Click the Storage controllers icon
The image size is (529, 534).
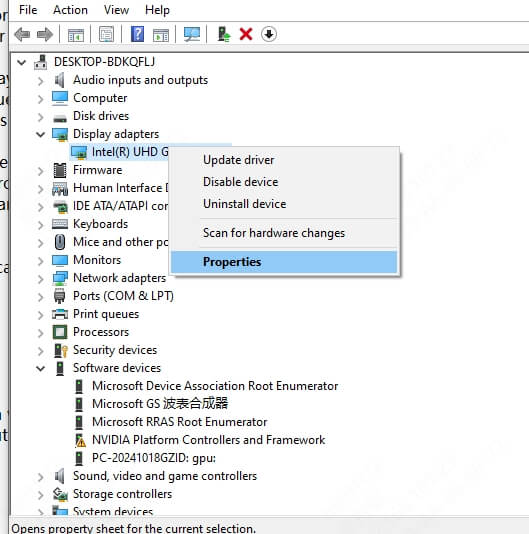(x=60, y=494)
